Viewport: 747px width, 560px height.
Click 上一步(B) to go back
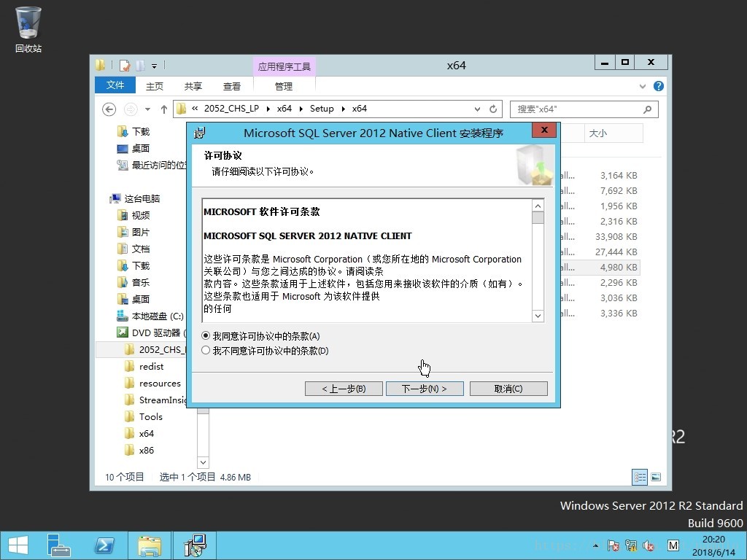[x=344, y=389]
